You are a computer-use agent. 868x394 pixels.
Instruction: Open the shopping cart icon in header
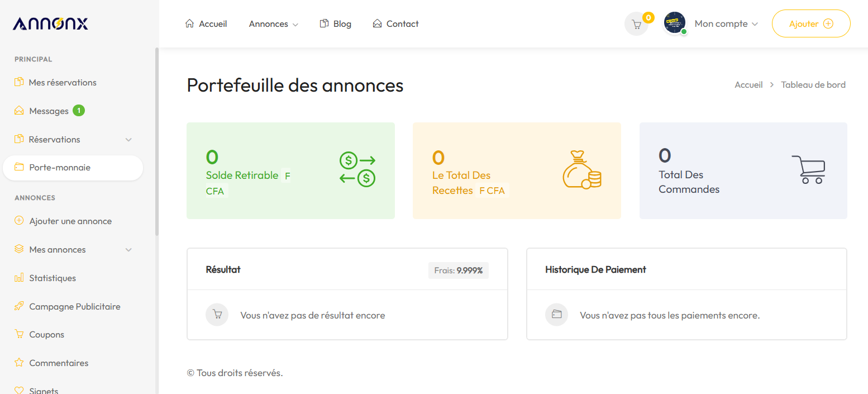tap(636, 24)
